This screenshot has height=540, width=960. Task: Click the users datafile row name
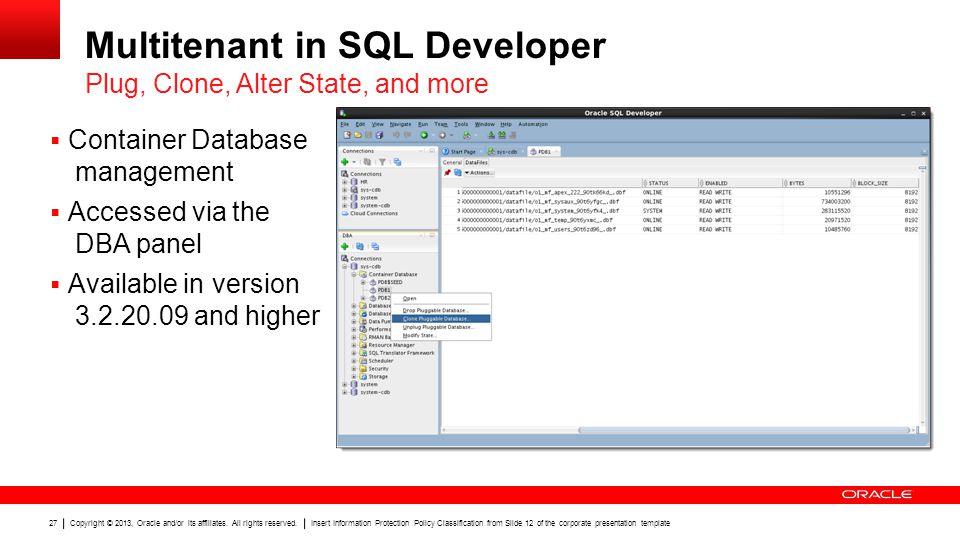click(538, 229)
